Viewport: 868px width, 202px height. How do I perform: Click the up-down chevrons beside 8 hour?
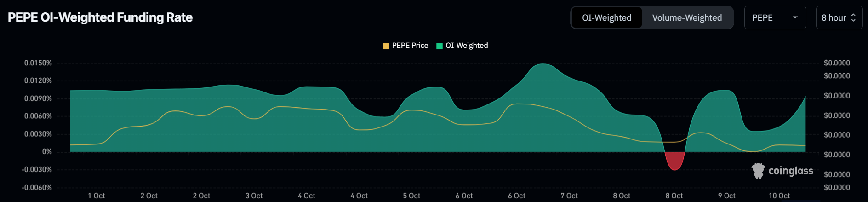pyautogui.click(x=853, y=18)
